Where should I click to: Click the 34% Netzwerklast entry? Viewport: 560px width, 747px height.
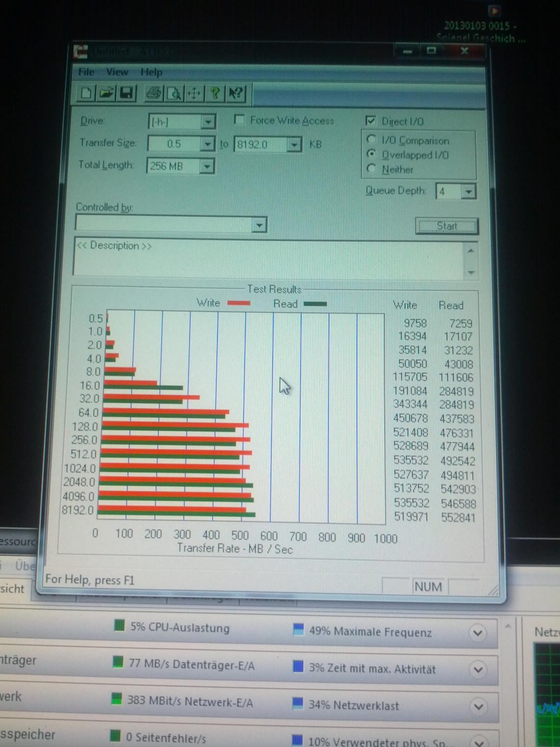click(354, 705)
